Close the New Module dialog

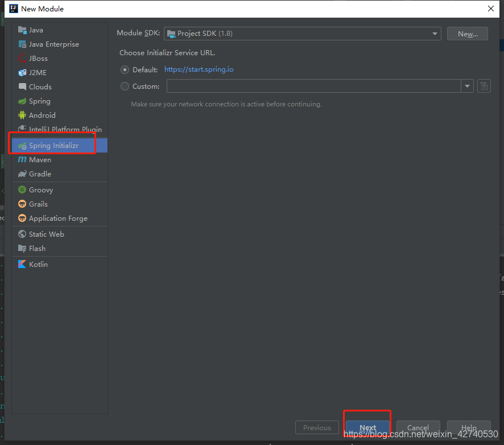(x=491, y=9)
